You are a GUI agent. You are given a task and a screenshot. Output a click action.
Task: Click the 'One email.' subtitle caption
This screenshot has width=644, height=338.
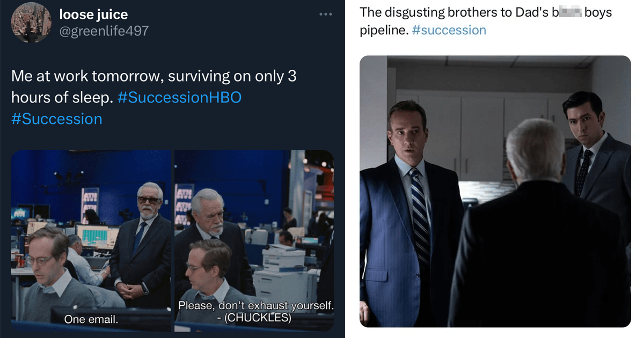(x=91, y=320)
